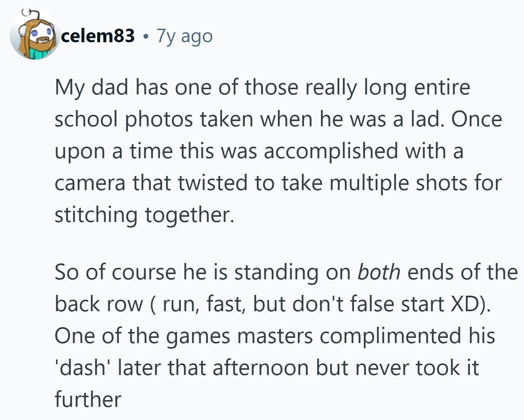
Task: Click the phrase "games masters"
Action: 239,336
